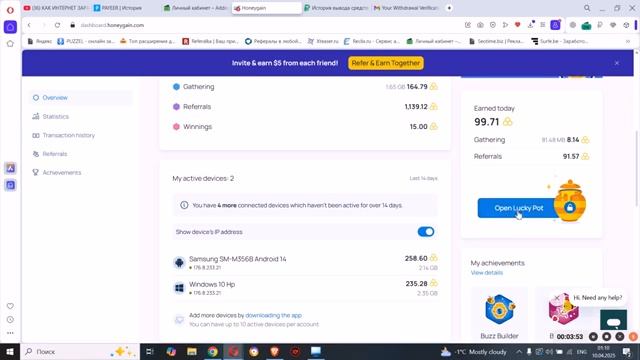Open the Windows Start menu

[x=10, y=351]
